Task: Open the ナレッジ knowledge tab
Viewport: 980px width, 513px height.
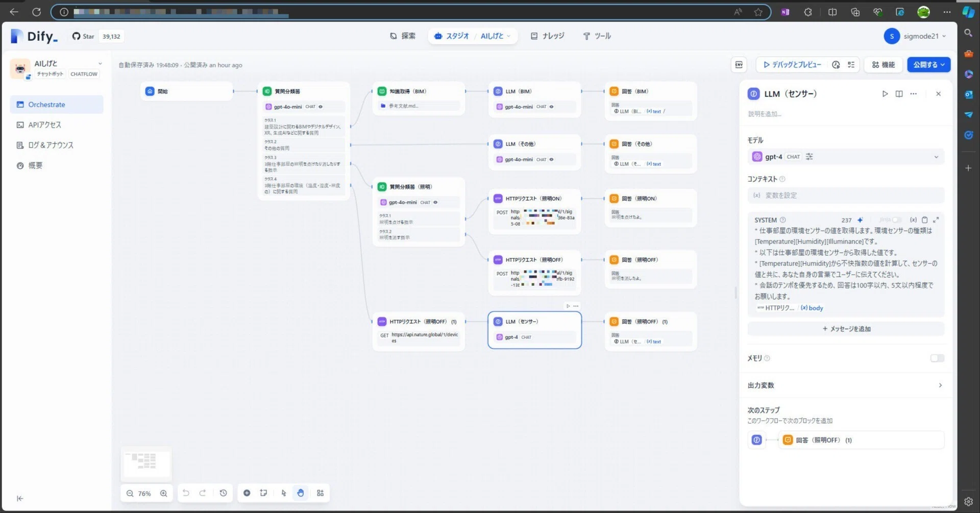Action: pos(547,36)
